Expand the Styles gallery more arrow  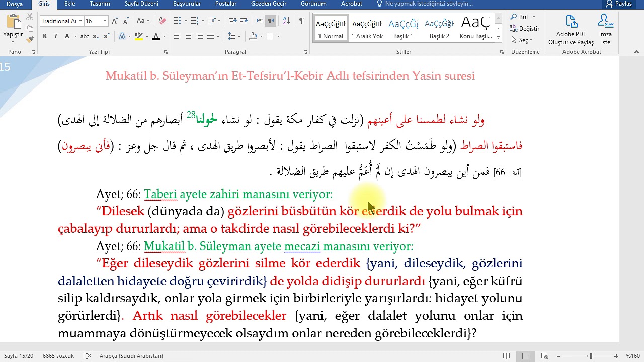498,38
